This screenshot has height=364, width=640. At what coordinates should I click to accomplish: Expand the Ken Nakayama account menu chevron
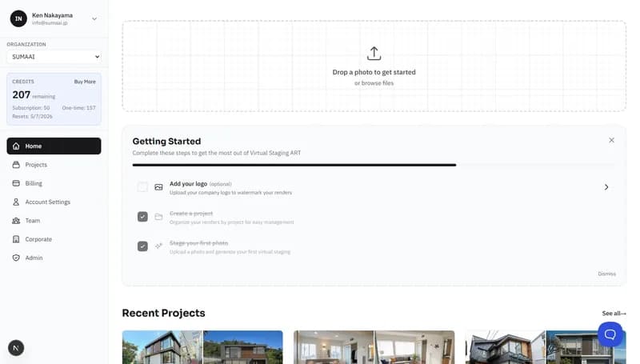tap(94, 18)
